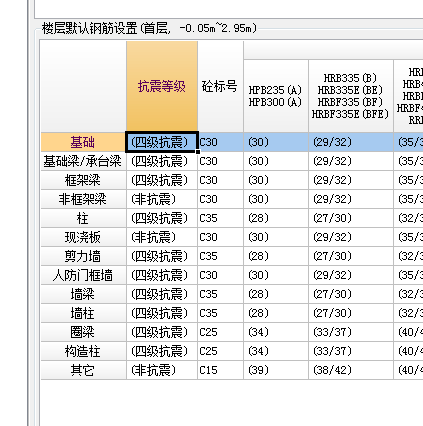This screenshot has height=426, width=423.
Task: Click 墙梁 C35 concrete cell
Action: [x=221, y=294]
